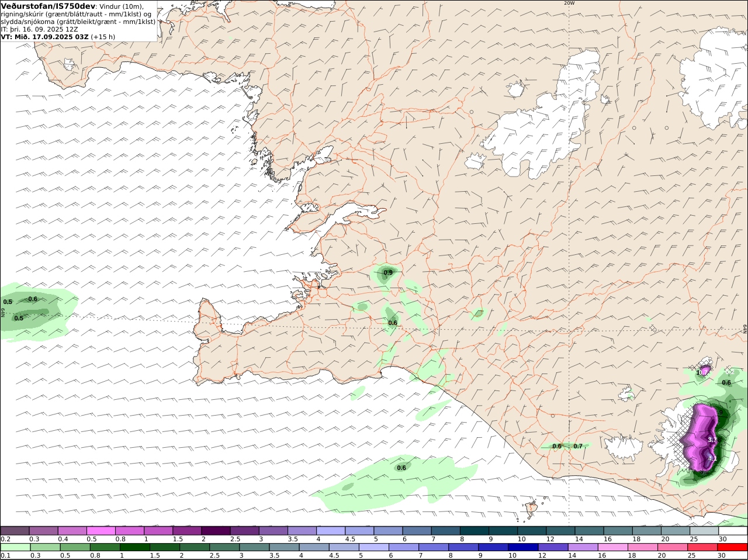Screen dimensions: 748x560
Task: Select the lower legend swatch above 0.5
Action: [x=75, y=547]
